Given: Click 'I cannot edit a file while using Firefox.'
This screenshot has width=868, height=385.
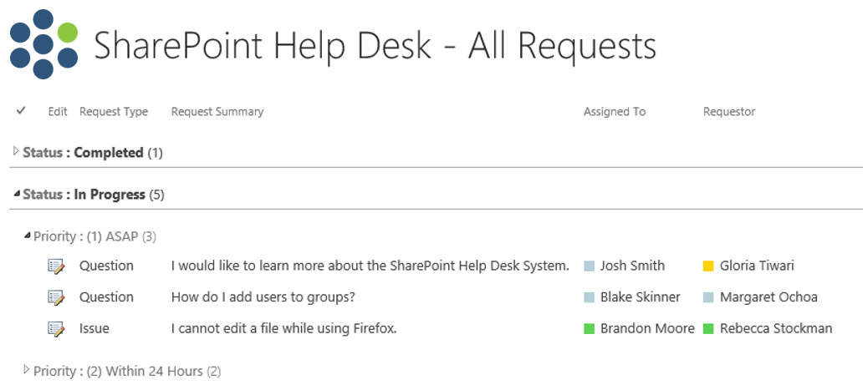Looking at the screenshot, I should [x=284, y=329].
